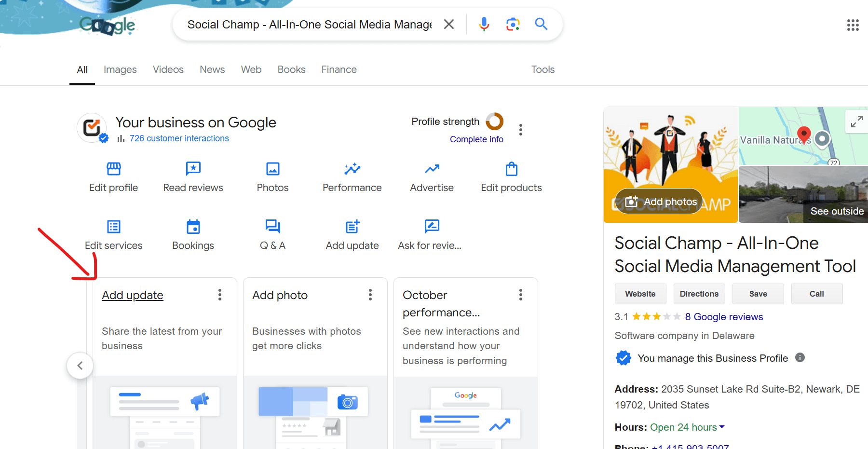Click the Ask for reviews icon

pos(432,226)
